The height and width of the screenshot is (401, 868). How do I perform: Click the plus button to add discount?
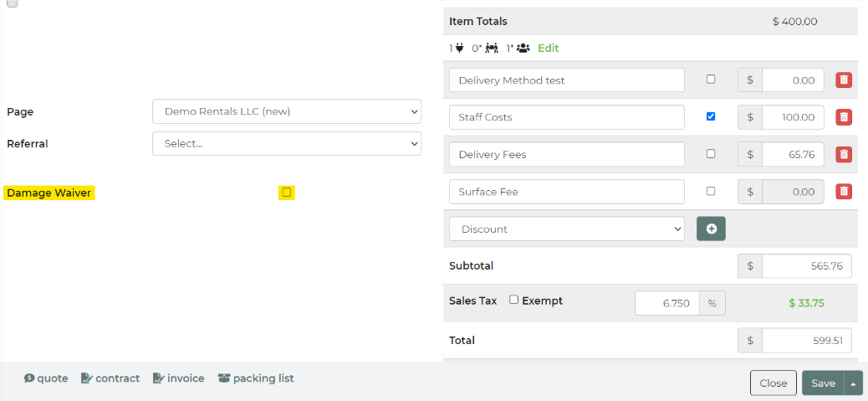click(x=711, y=229)
